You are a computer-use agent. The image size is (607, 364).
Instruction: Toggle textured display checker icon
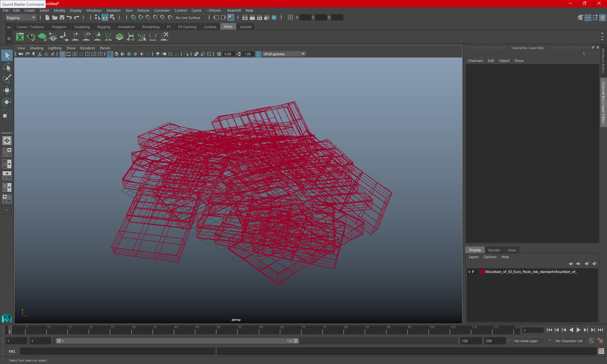pyautogui.click(x=135, y=54)
